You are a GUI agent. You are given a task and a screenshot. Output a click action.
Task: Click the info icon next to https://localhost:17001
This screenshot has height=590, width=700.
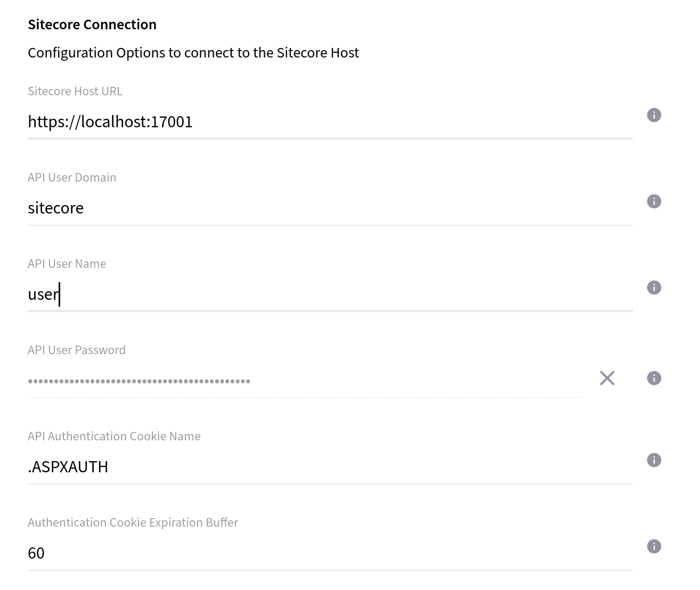(x=654, y=114)
